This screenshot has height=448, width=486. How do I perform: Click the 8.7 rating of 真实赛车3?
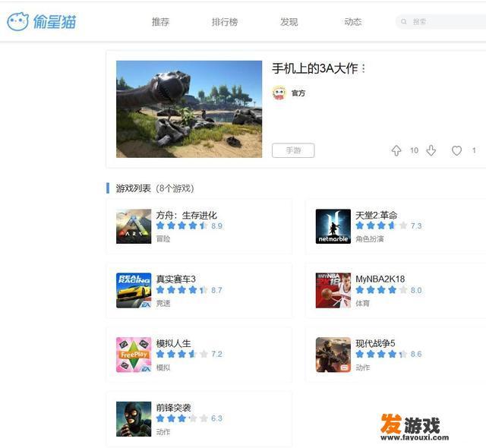coord(216,290)
